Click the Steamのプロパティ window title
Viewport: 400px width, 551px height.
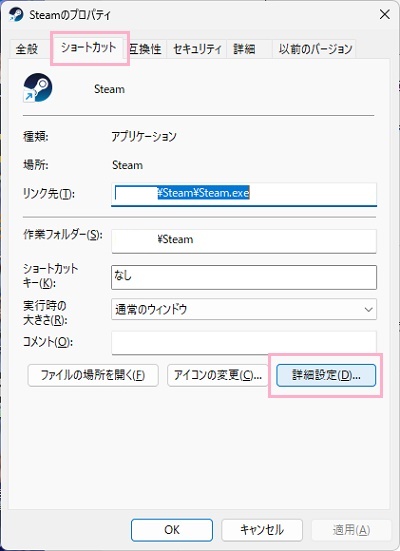point(70,15)
